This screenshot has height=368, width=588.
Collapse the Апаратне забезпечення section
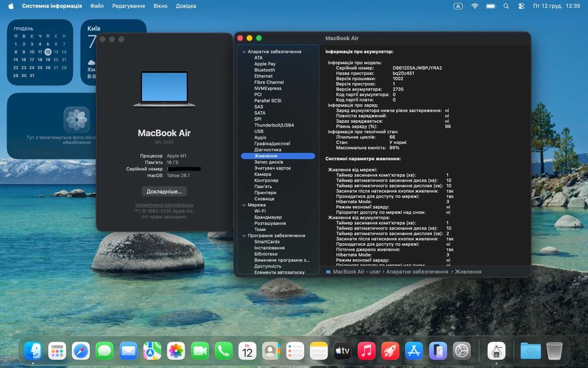[244, 52]
